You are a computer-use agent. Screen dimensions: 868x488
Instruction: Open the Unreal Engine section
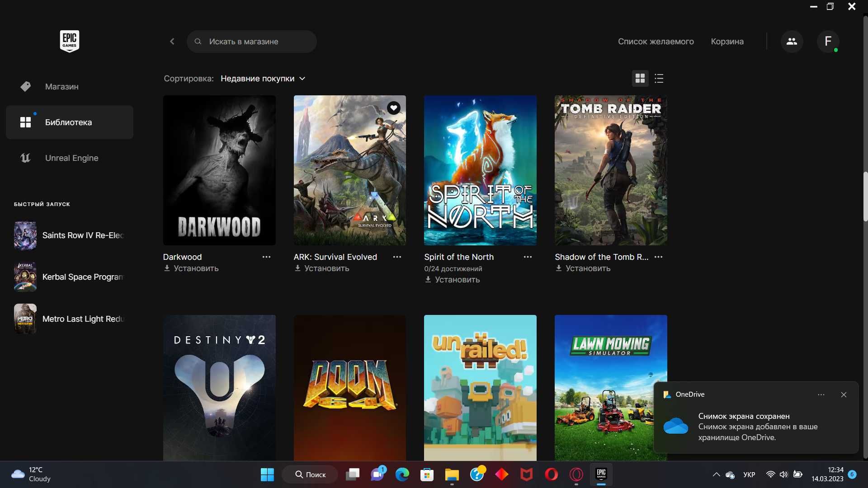point(70,158)
